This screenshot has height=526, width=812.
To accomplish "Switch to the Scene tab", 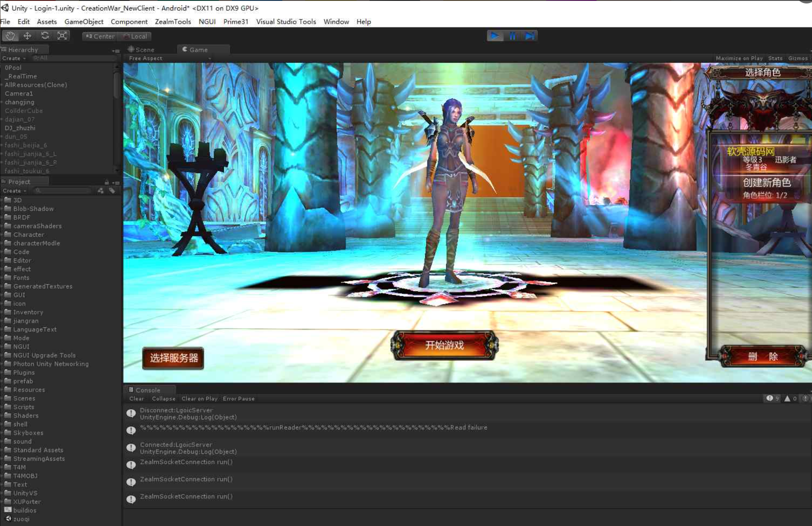I will pos(141,50).
